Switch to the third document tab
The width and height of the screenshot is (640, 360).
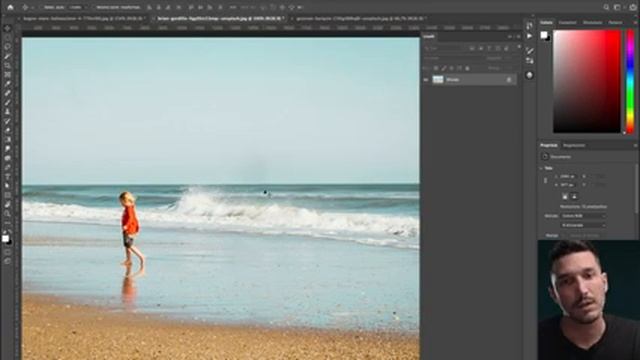point(361,18)
